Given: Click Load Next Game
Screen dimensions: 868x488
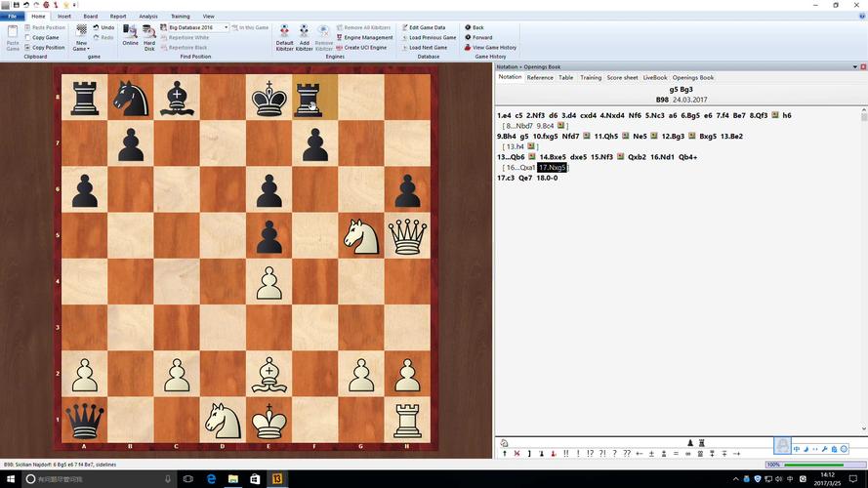Looking at the screenshot, I should [x=425, y=48].
